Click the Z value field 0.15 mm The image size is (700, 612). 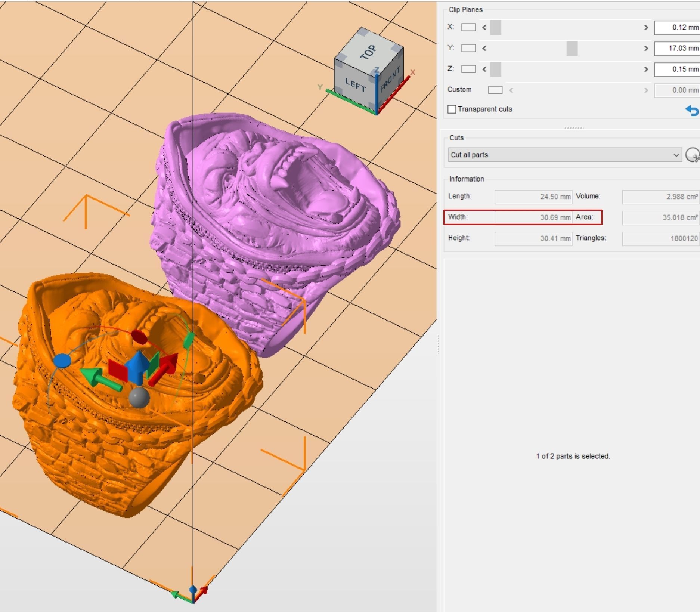677,69
